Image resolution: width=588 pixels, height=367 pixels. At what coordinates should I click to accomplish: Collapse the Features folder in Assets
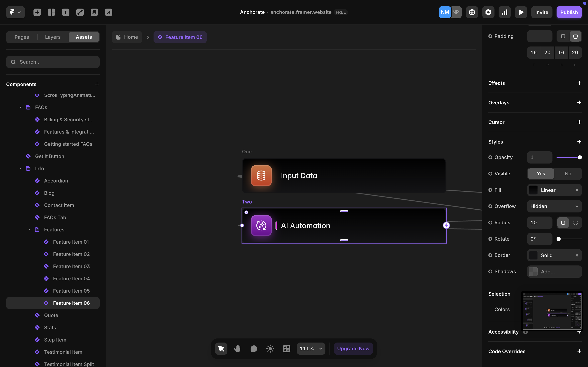click(30, 230)
